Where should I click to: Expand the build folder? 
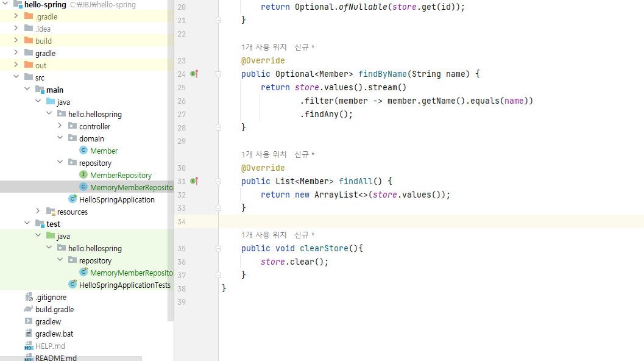point(16,40)
